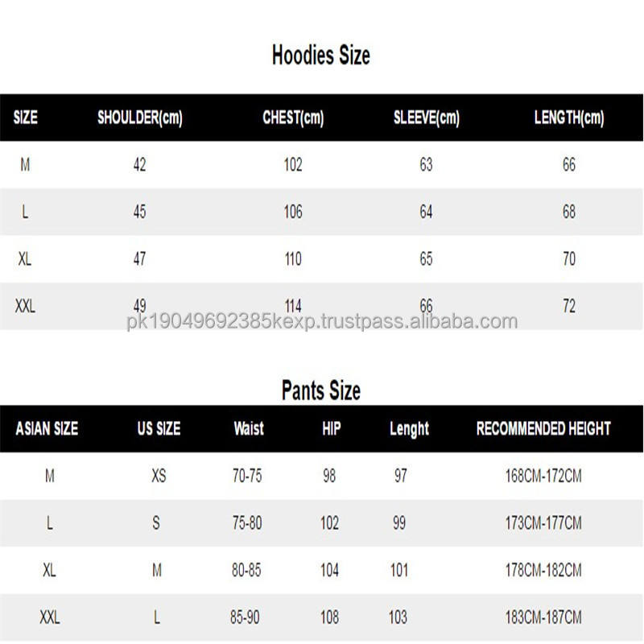
Task: Select the Waist column header
Action: [248, 428]
